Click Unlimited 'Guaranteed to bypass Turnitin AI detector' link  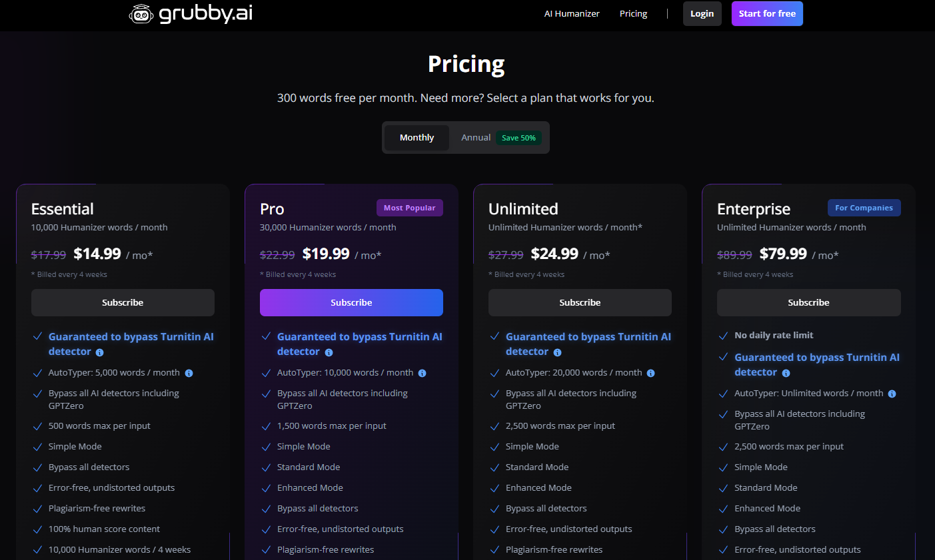(x=588, y=344)
